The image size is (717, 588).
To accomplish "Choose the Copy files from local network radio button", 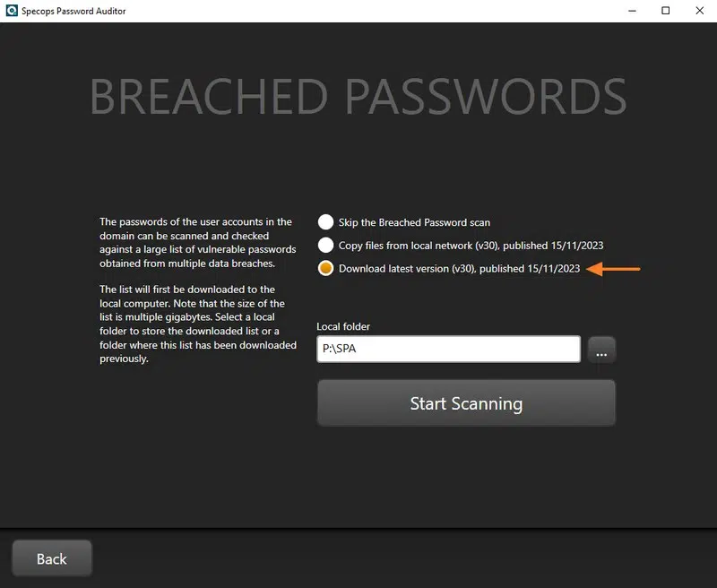I will (325, 246).
